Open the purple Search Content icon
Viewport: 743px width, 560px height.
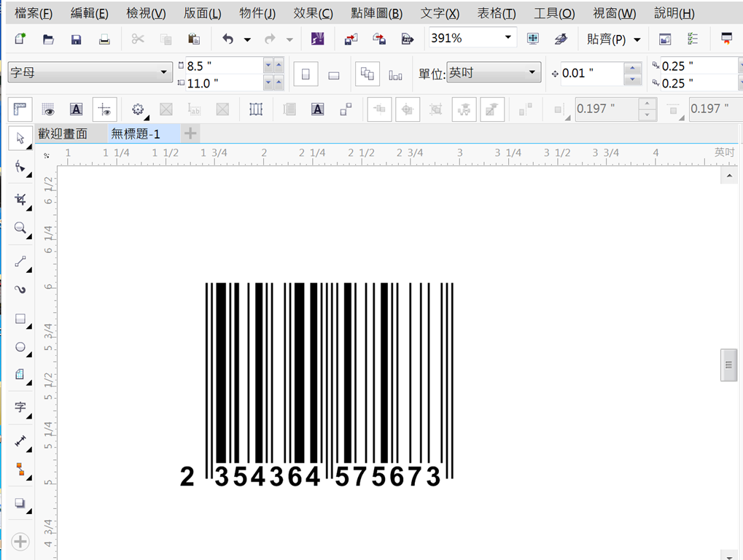pyautogui.click(x=317, y=39)
